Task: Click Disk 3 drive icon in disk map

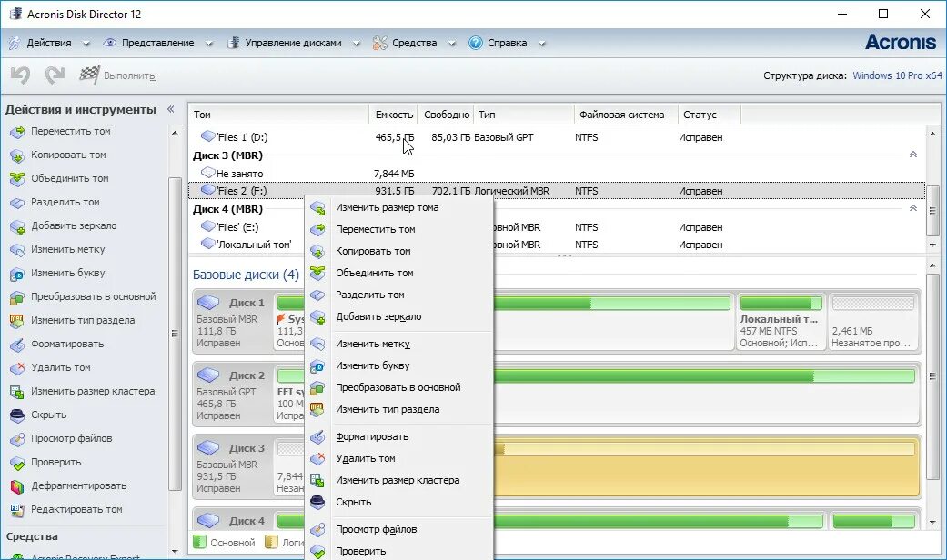Action: [208, 447]
